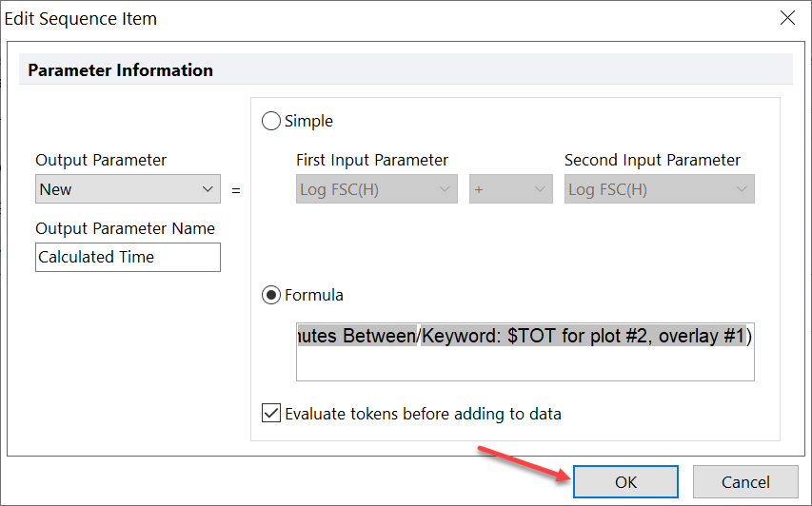Click the Output Parameter Name label
The width and height of the screenshot is (812, 506).
tap(125, 228)
